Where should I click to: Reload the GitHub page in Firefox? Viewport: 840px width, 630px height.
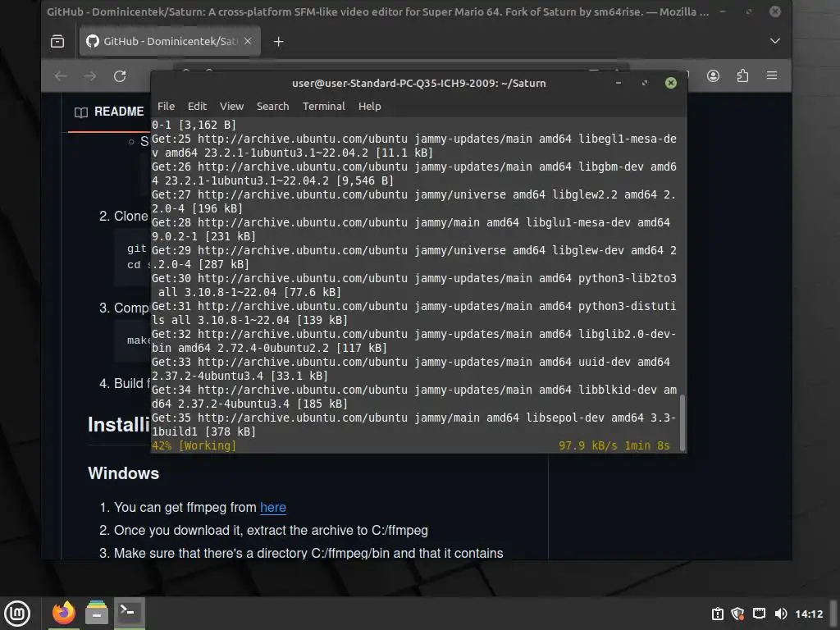(x=120, y=76)
